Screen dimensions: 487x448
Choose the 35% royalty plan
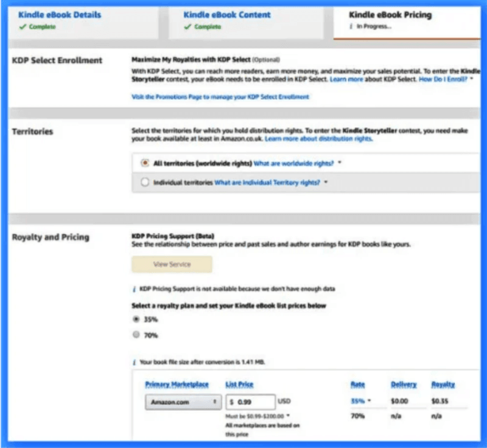135,319
